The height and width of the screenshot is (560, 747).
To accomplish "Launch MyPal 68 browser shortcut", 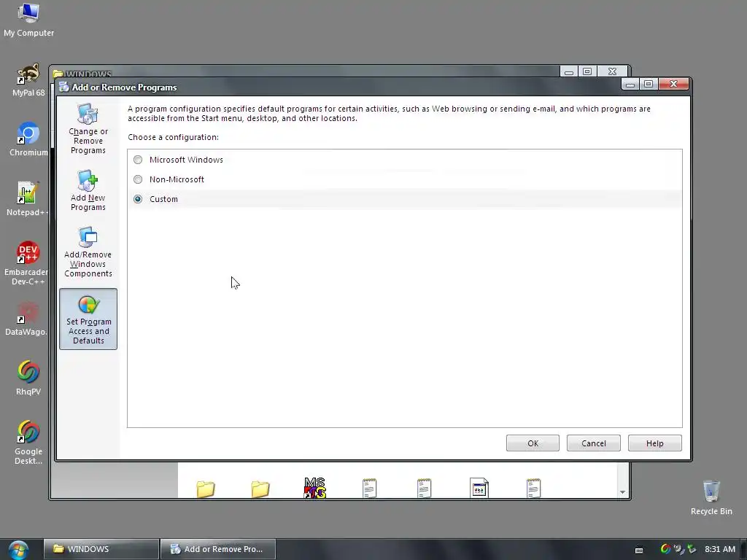I will click(x=28, y=80).
